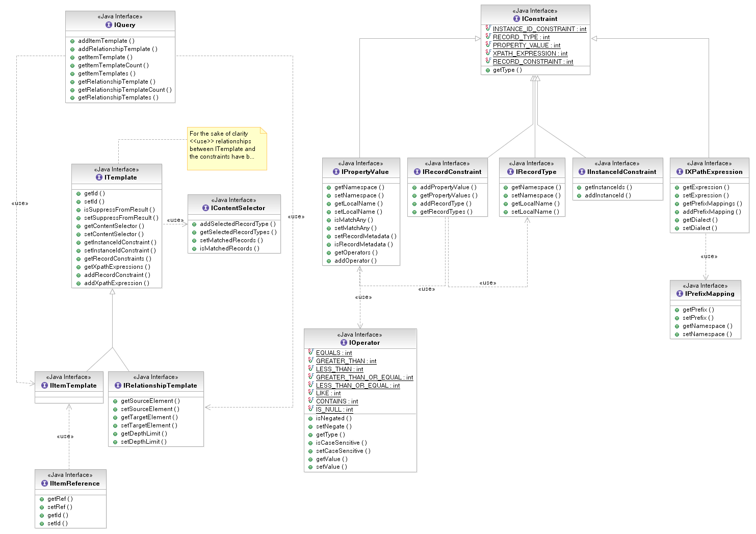
Task: Click the IRecordConstraint interface icon
Action: coord(417,172)
